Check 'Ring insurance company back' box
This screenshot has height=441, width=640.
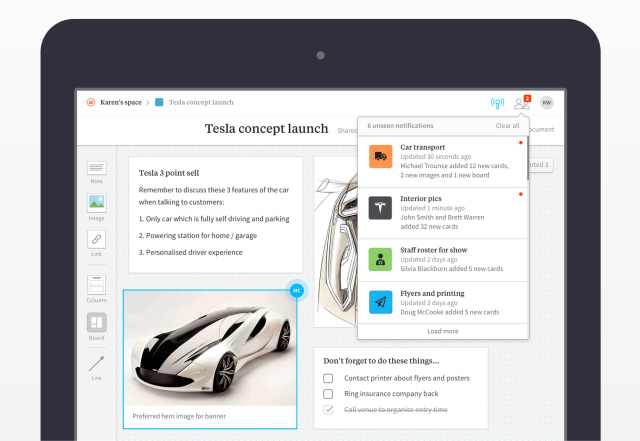pyautogui.click(x=328, y=394)
